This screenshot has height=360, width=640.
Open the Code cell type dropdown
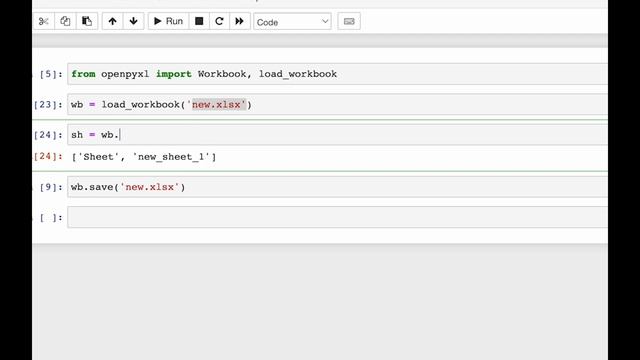click(292, 22)
